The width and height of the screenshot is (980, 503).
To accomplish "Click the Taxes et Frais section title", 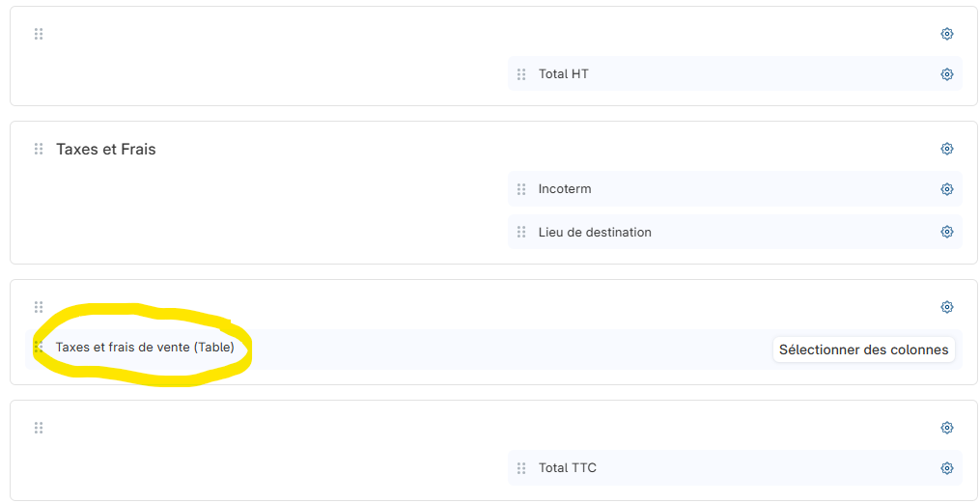I will 105,149.
